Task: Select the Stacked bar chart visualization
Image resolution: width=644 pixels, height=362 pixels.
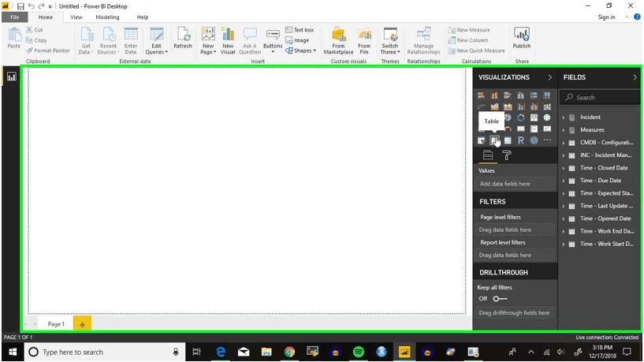Action: coord(482,95)
